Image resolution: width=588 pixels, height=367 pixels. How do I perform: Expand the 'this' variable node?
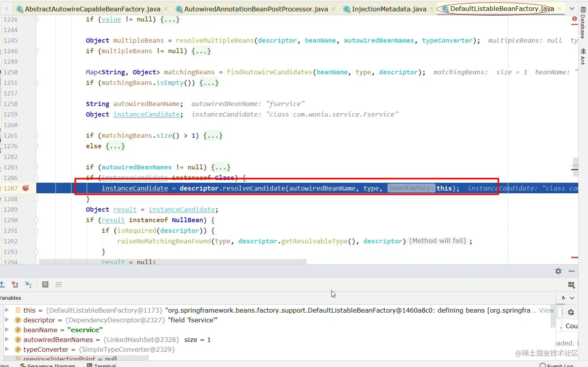click(x=7, y=310)
